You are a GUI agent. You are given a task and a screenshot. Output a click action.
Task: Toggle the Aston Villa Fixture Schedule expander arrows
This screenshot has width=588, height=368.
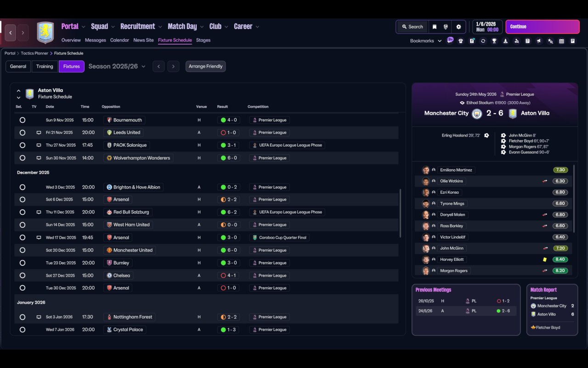click(x=18, y=94)
